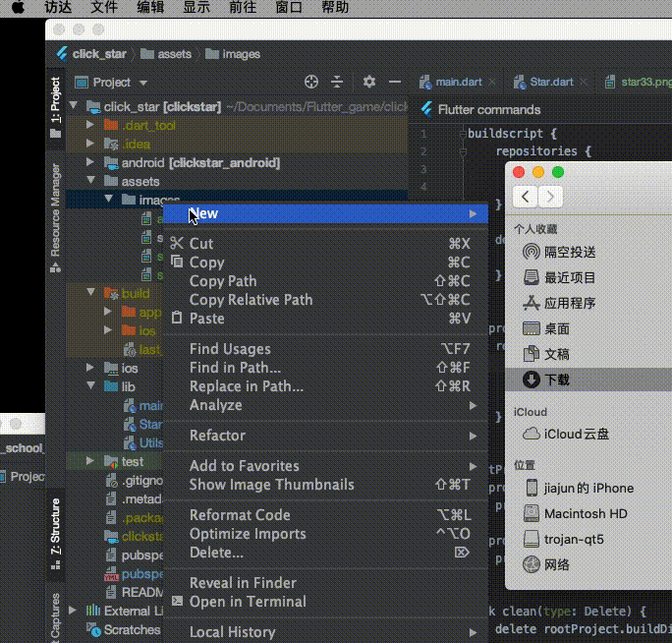Choose Replace in Path...
Viewport: 672px width, 643px height.
325,386
